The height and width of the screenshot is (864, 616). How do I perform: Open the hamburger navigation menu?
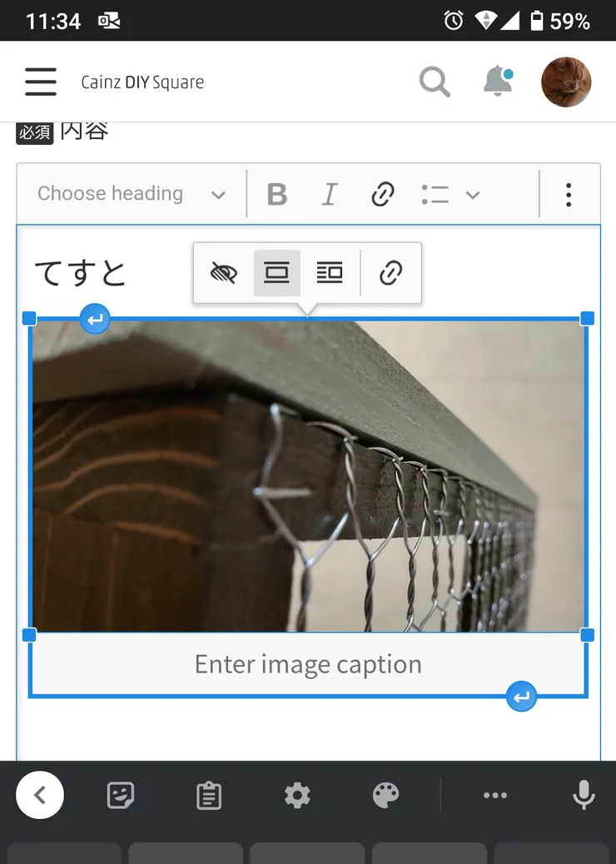[40, 82]
